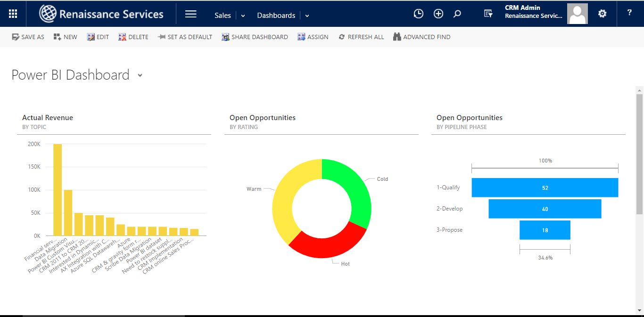Click the quick create plus icon

pyautogui.click(x=438, y=14)
